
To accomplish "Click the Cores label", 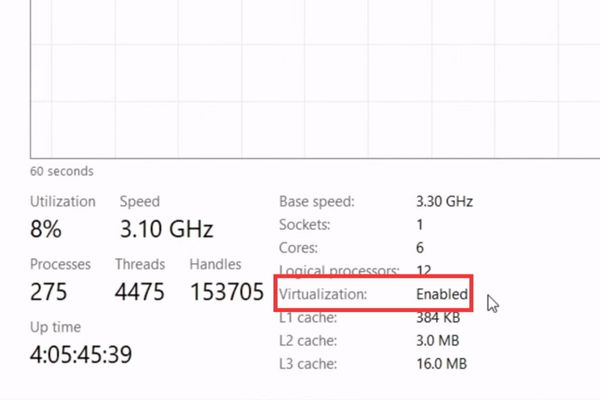I will 299,248.
